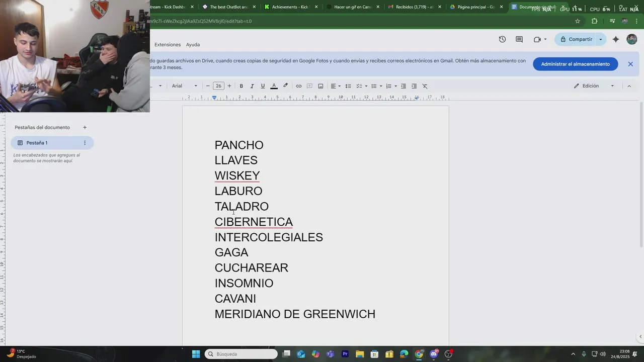Open the Chrome three-dot menu
The image size is (644, 362).
(x=636, y=21)
